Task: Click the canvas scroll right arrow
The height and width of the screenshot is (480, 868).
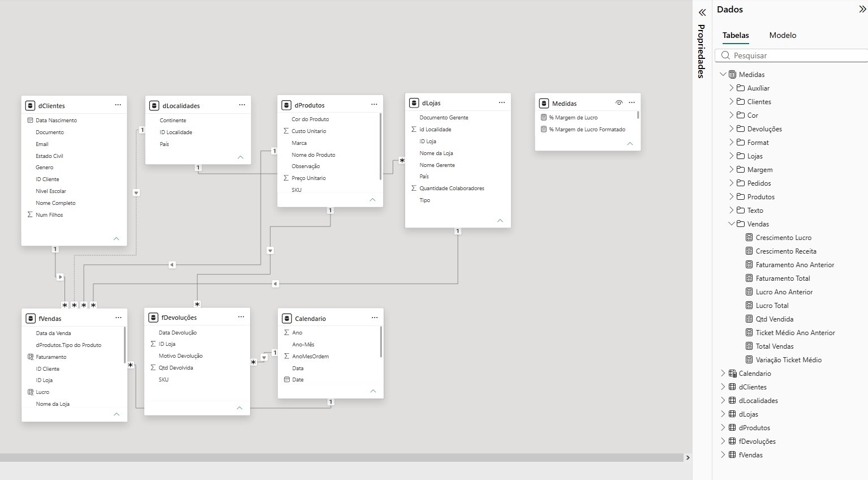Action: pos(687,457)
